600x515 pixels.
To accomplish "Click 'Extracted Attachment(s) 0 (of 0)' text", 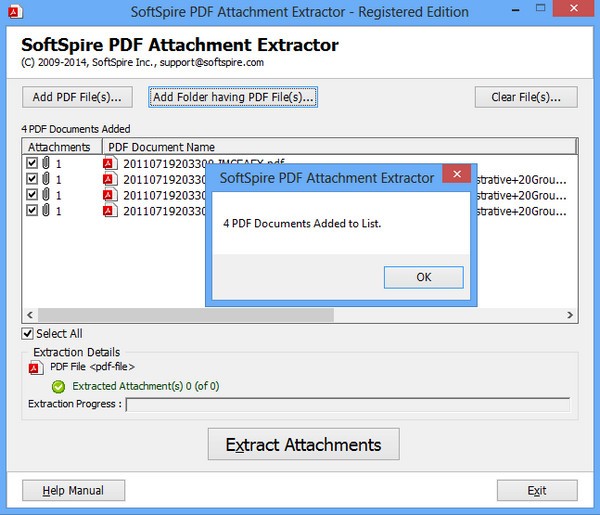I will click(146, 386).
